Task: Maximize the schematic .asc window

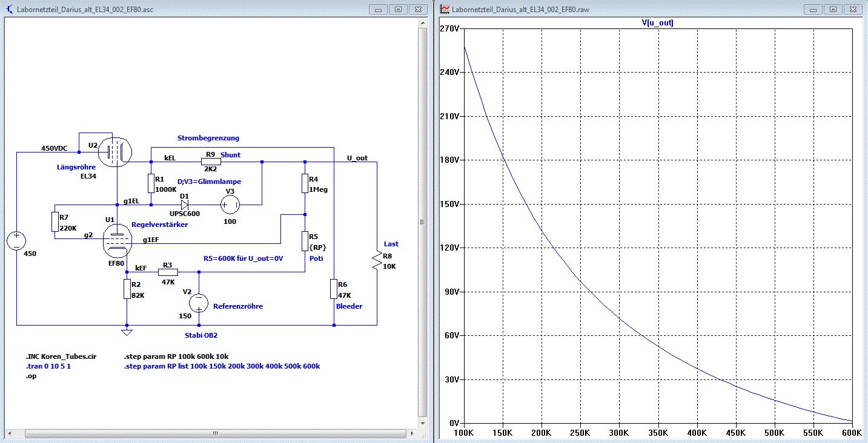Action: coord(398,10)
